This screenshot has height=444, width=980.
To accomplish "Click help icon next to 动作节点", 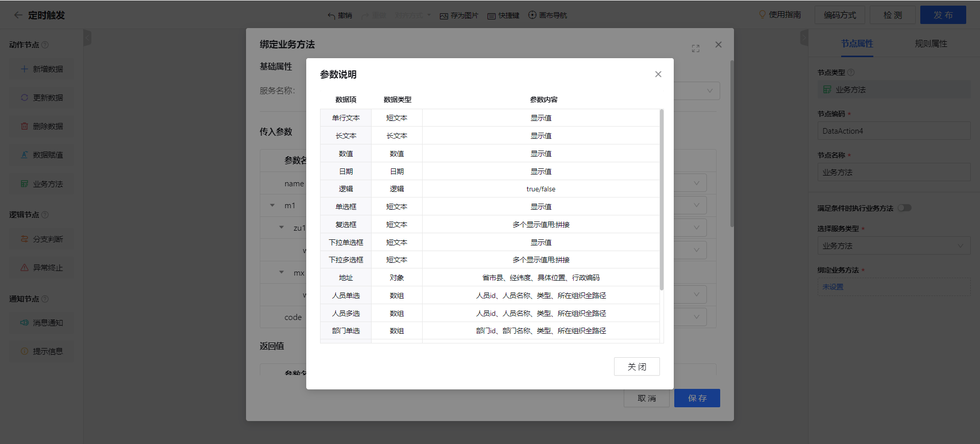I will (45, 45).
